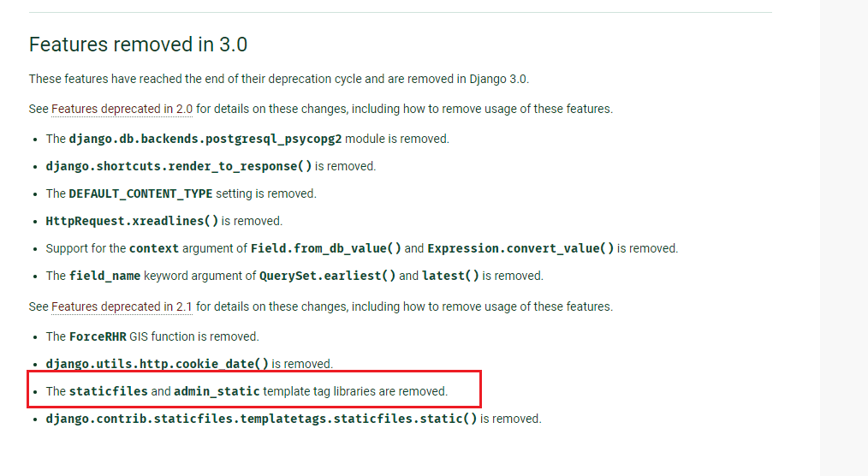Click the gray sidebar strip at right edge
Screen dimensions: 868x476
coord(844,238)
